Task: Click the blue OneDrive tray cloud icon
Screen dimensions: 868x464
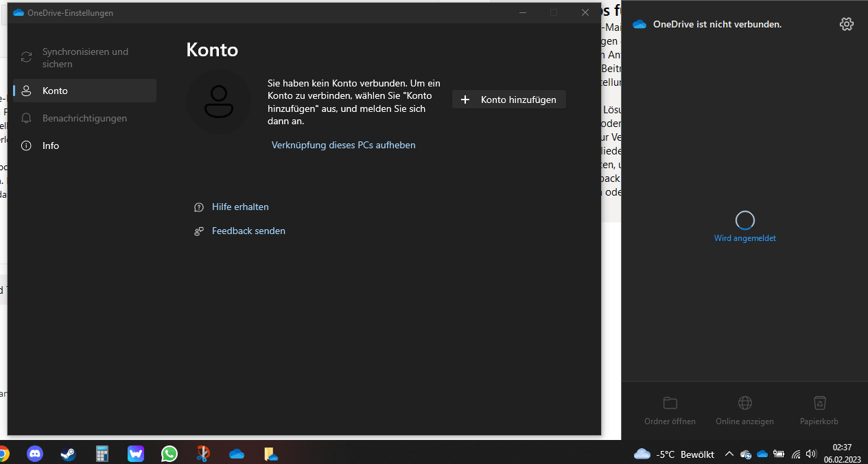Action: tap(762, 454)
